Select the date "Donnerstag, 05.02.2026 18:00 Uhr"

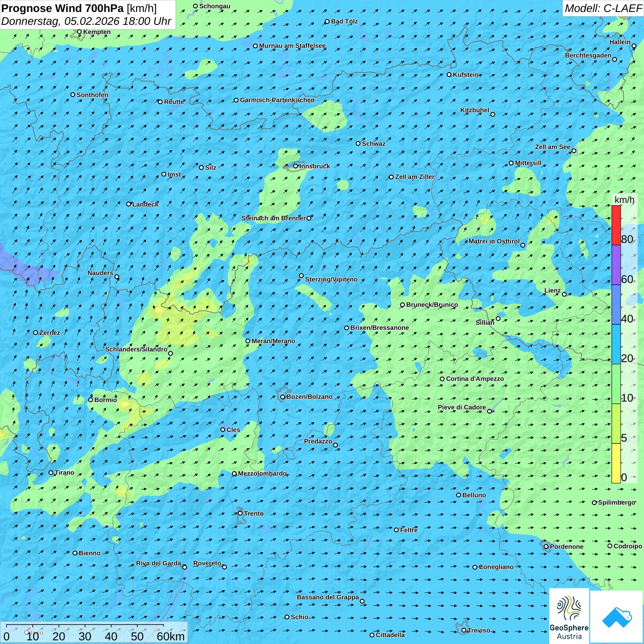pos(86,21)
